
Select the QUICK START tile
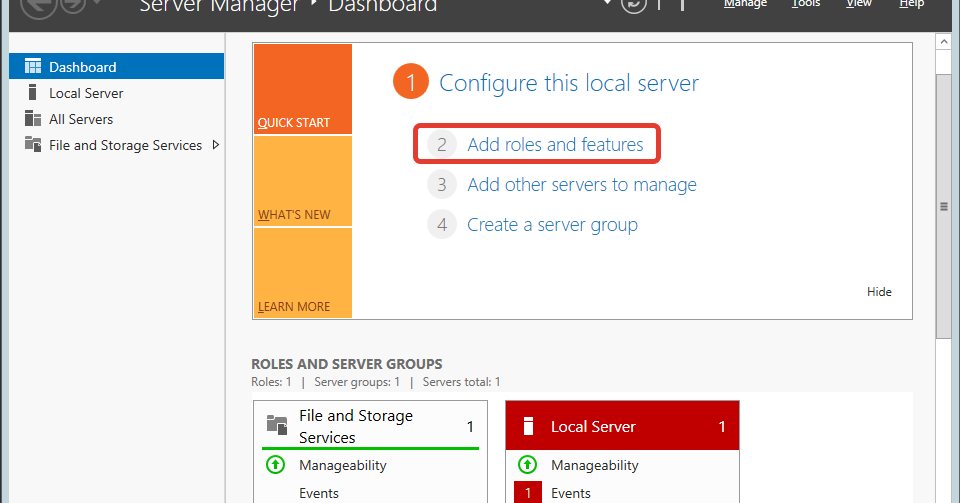pos(303,89)
